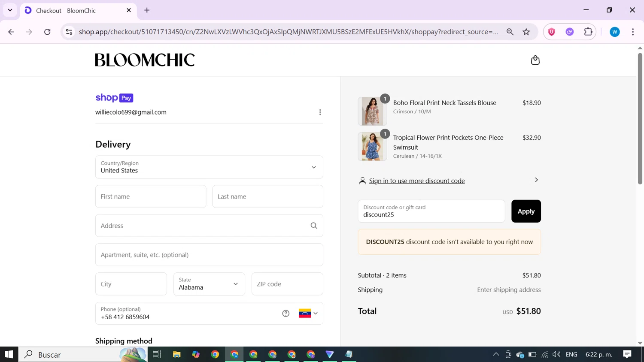644x362 pixels.
Task: Open Task View on the taskbar
Action: coord(157,354)
